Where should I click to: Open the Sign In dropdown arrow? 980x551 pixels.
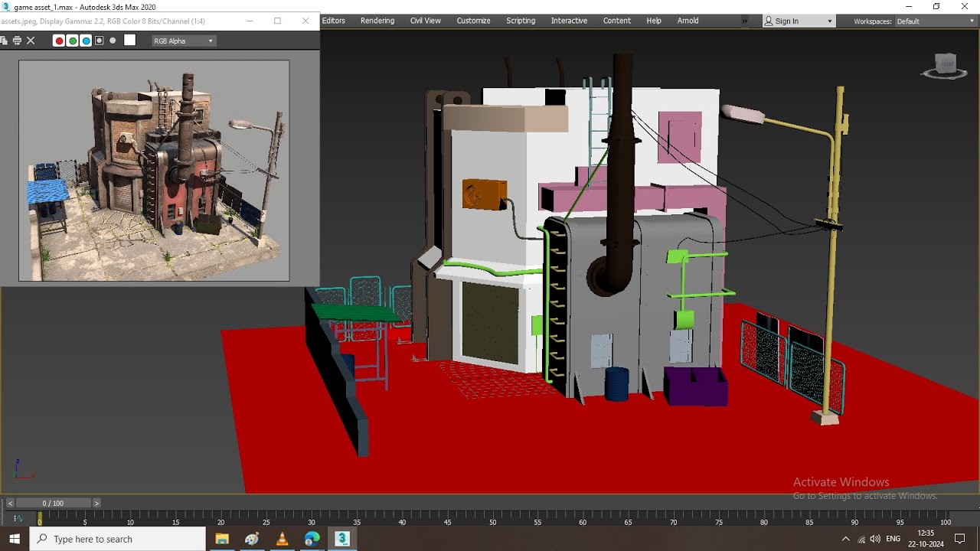[x=830, y=21]
